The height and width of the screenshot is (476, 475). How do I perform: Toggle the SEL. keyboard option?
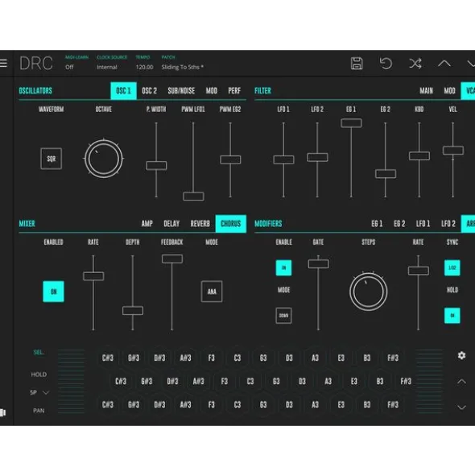pos(39,352)
